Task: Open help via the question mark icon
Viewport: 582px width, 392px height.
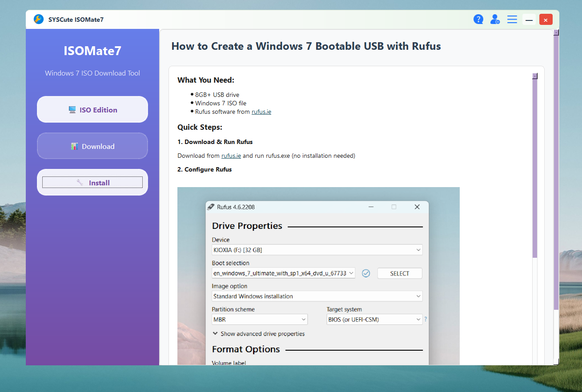Action: coord(478,20)
